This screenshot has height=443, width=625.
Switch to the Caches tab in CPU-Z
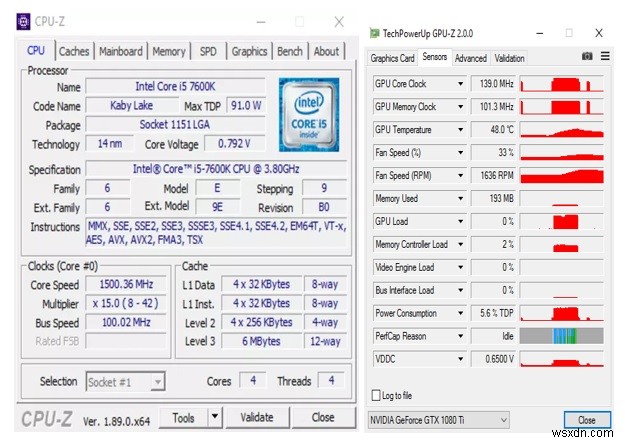pos(74,51)
